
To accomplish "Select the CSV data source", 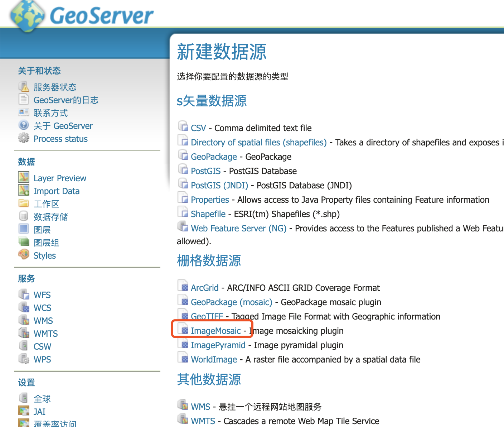I will tap(198, 128).
